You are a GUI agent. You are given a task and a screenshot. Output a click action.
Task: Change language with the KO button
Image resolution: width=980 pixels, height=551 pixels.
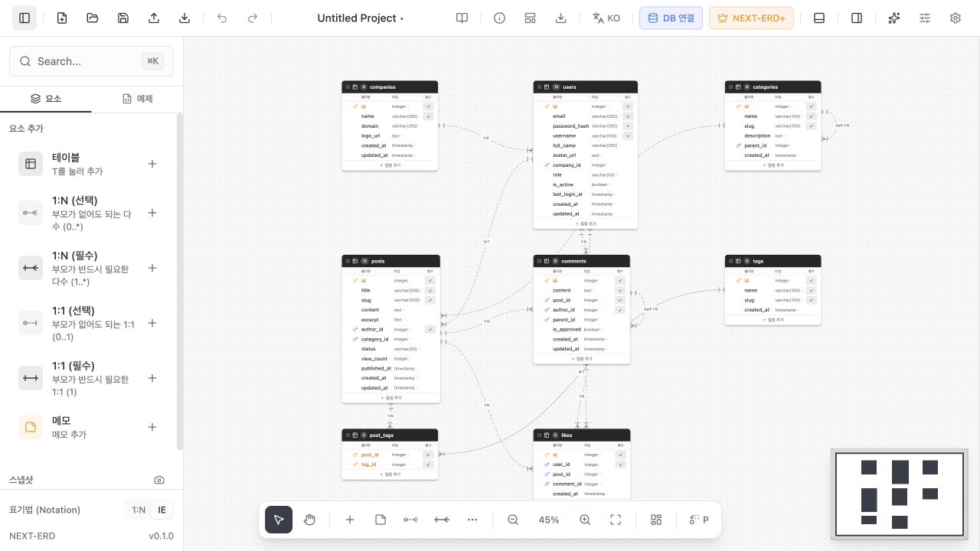606,18
